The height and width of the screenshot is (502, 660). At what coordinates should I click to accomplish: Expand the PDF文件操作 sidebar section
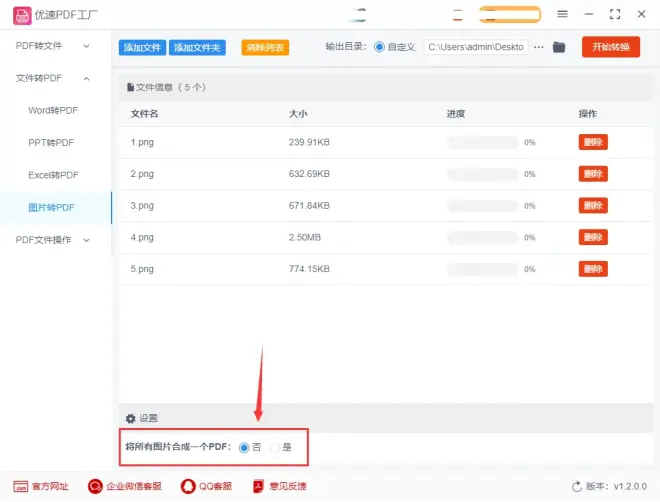(55, 239)
